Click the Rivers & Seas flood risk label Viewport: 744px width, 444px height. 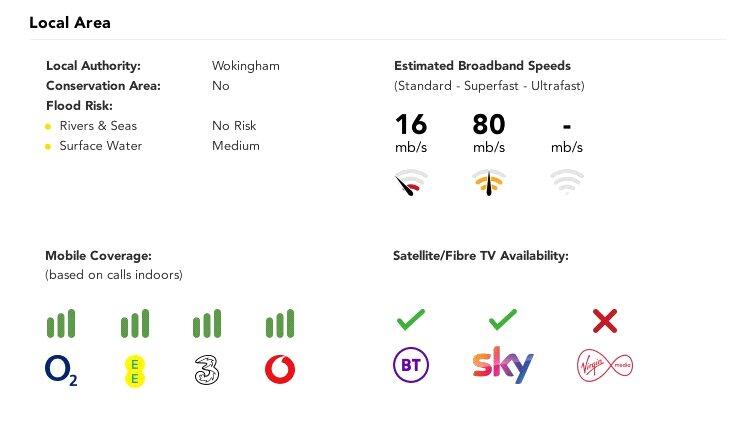point(98,126)
